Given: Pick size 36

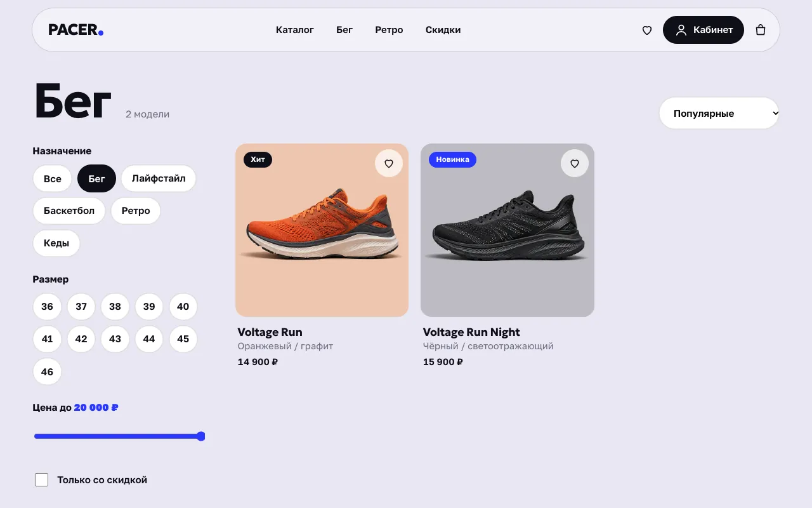Looking at the screenshot, I should point(47,307).
